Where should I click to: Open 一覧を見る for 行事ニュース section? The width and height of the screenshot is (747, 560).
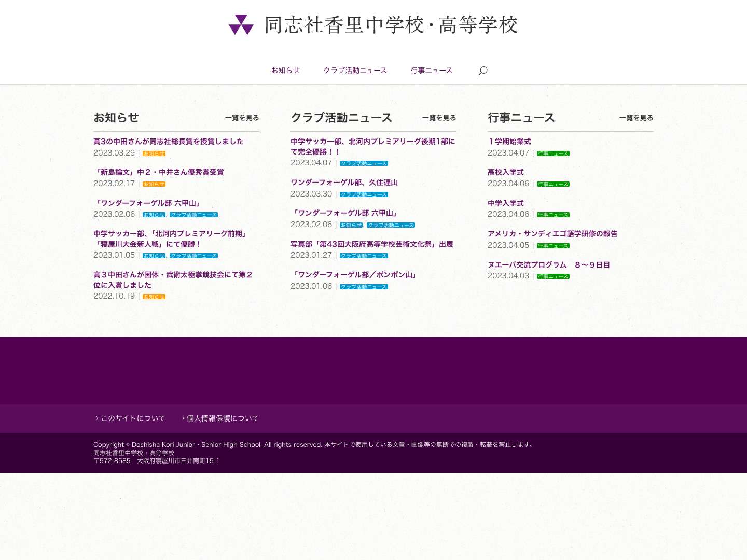637,118
